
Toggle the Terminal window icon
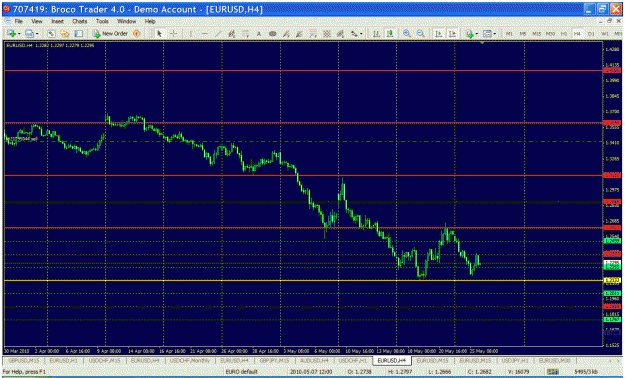point(79,34)
